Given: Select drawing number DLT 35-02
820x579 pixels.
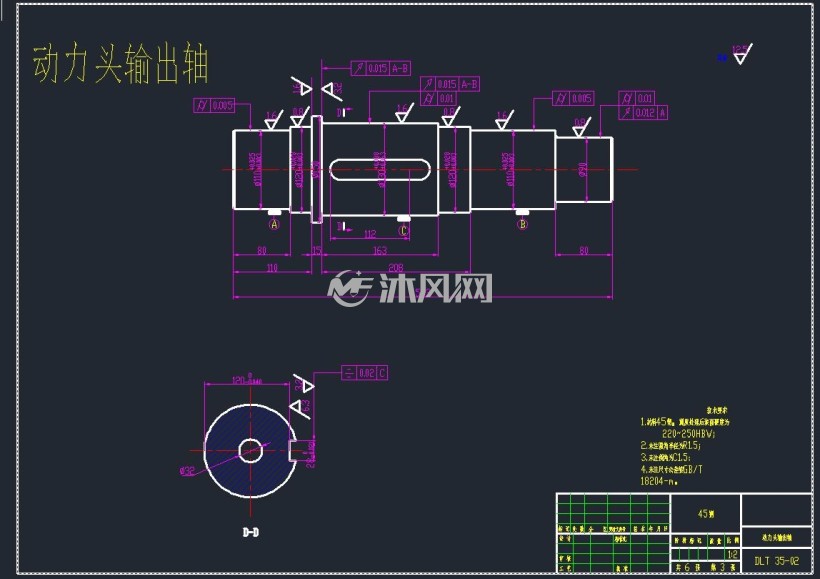Looking at the screenshot, I should pos(777,561).
